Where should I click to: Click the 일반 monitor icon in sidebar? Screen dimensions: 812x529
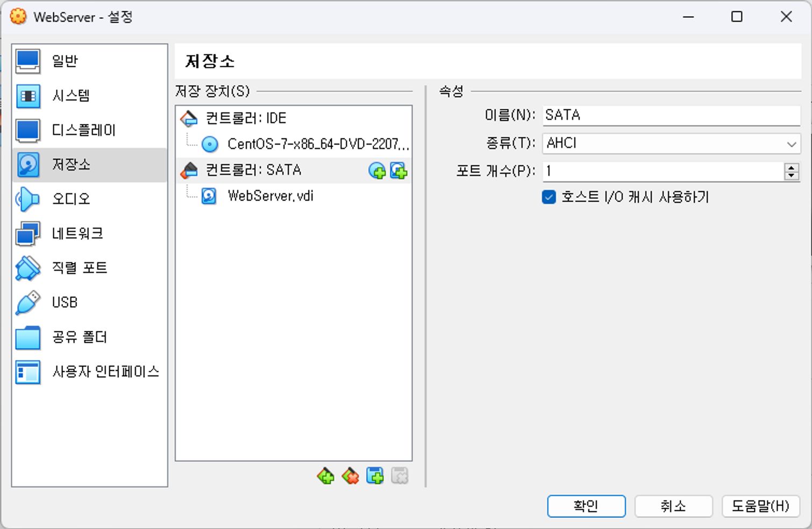point(28,61)
